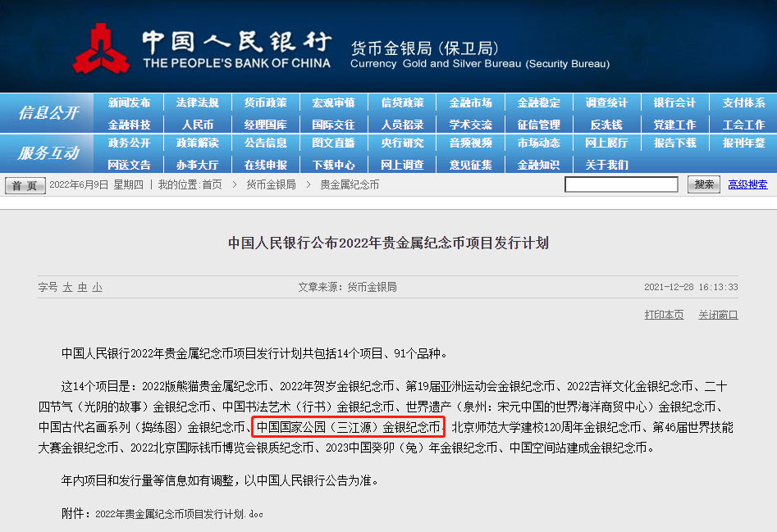
Task: Select 经理国库 in navigation
Action: tap(266, 125)
